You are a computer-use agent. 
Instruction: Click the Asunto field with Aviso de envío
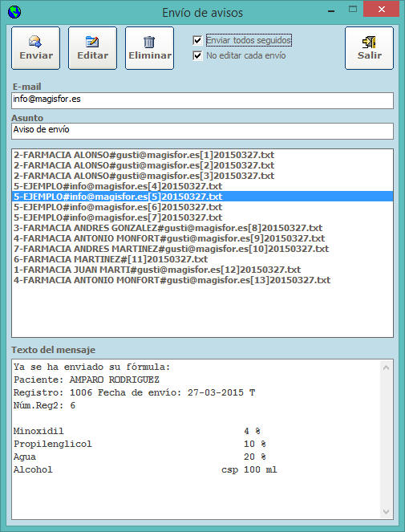pos(202,131)
